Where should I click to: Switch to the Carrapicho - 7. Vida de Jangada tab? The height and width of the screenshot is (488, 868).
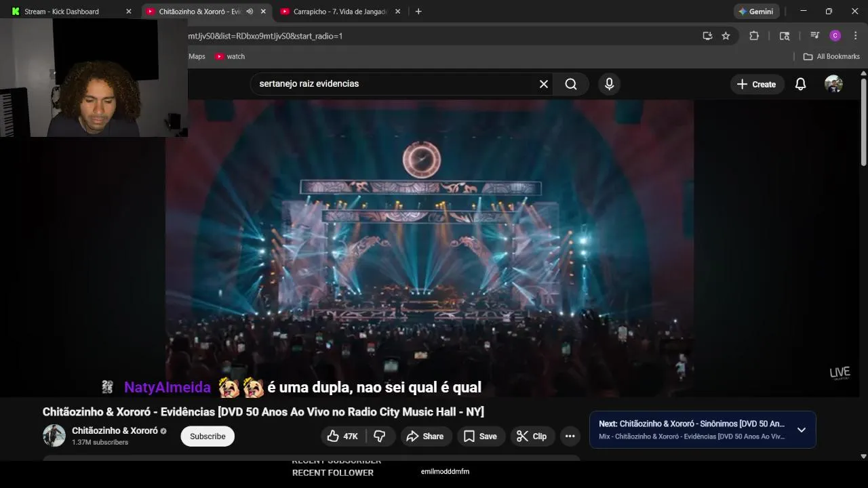[340, 12]
